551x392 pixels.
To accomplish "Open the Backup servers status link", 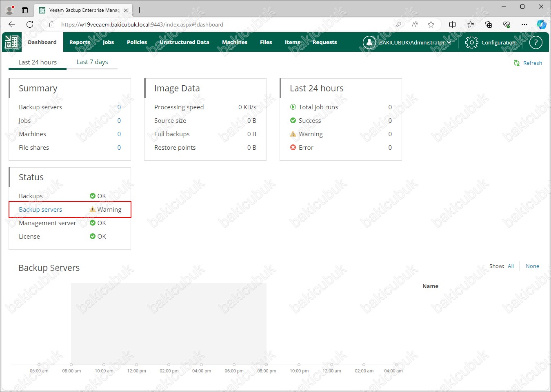I will click(x=40, y=209).
